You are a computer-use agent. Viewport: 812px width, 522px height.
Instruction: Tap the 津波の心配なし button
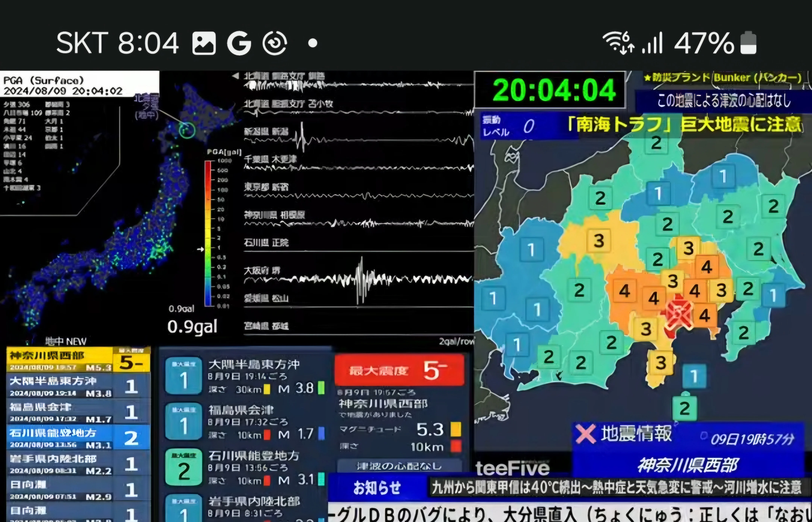pyautogui.click(x=399, y=466)
